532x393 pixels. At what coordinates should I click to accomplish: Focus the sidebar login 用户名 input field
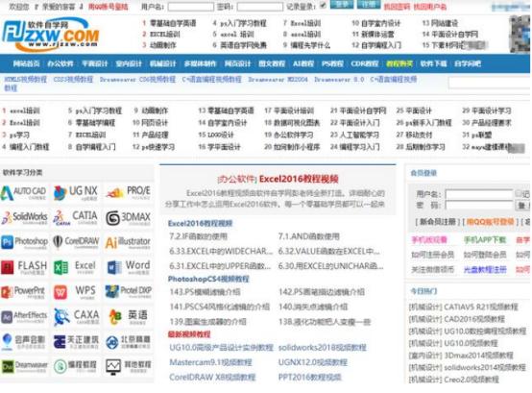click(x=479, y=194)
